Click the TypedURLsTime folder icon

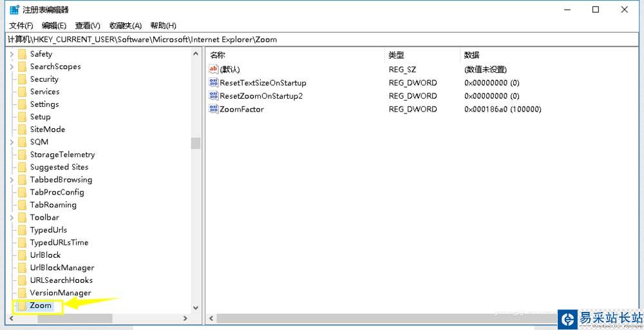coord(22,242)
